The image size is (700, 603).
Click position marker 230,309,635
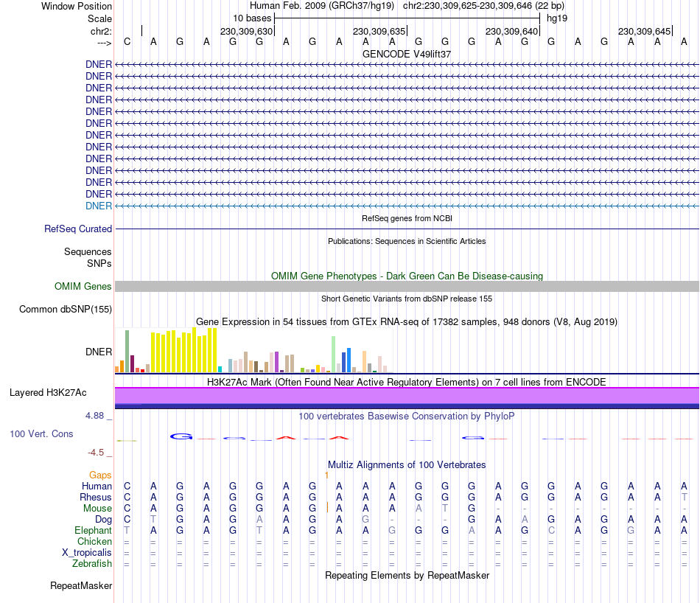379,31
